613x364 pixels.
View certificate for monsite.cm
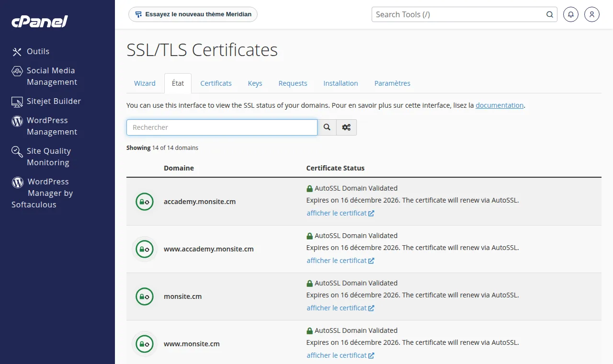(x=341, y=308)
